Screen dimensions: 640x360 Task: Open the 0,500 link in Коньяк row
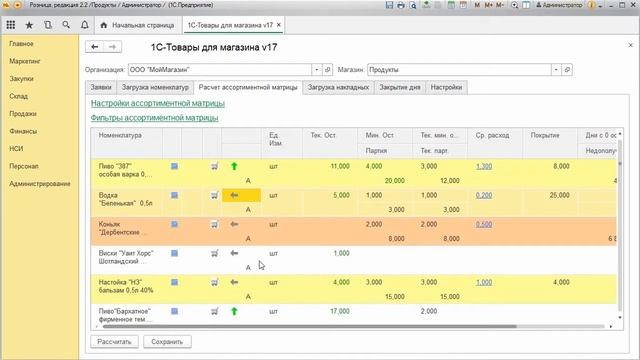tap(484, 224)
